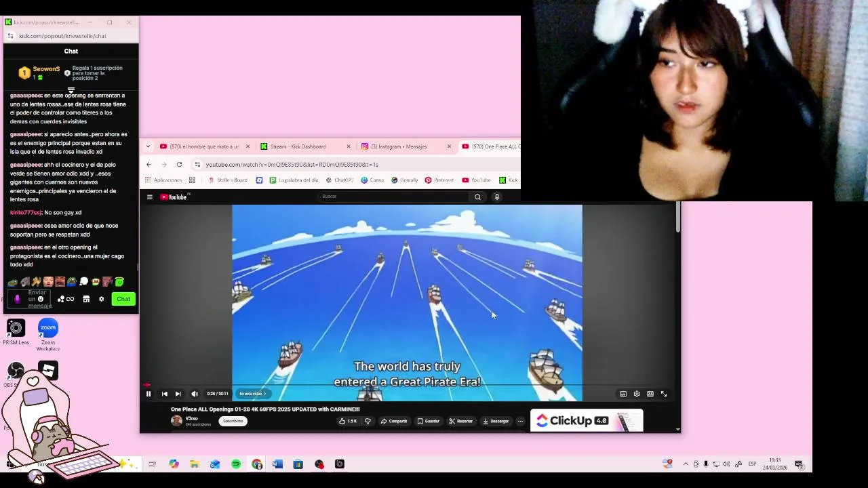This screenshot has width=868, height=488.
Task: Enter fullscreen in YouTube player
Action: coord(664,394)
